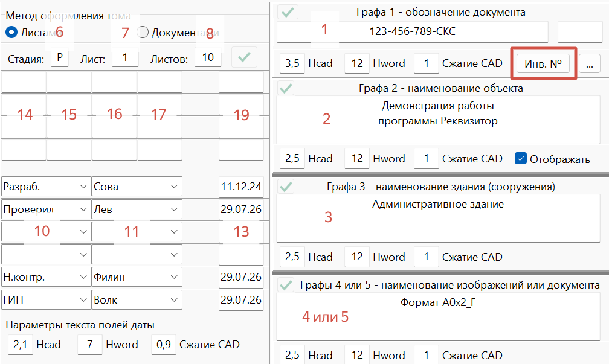Click the Лист number field
The image size is (609, 364).
(x=125, y=58)
